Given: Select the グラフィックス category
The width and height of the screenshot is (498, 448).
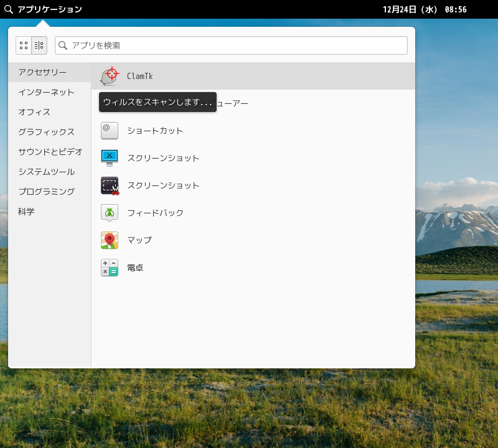Looking at the screenshot, I should point(50,132).
